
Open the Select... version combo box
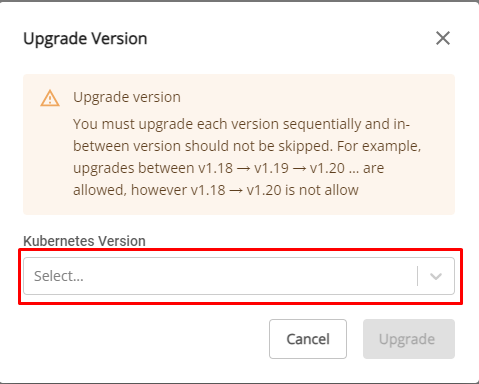(239, 276)
